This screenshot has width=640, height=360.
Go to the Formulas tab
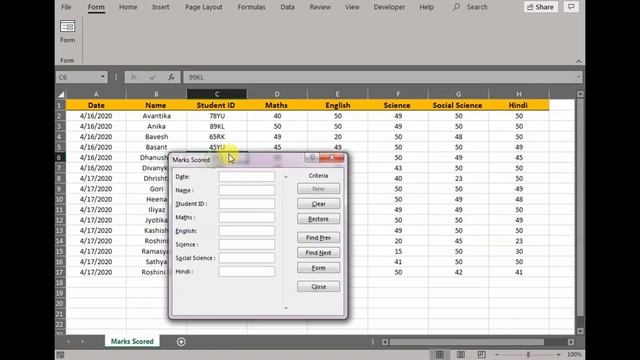click(x=251, y=7)
